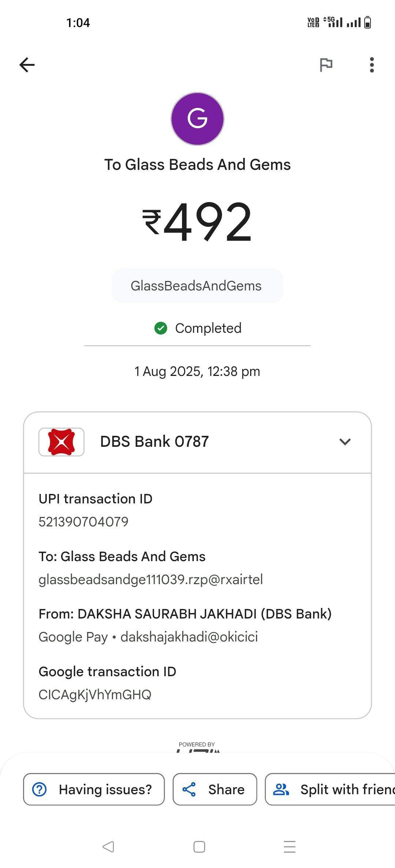
Task: Tap the To Glass Beads And Gems title
Action: pos(197,165)
